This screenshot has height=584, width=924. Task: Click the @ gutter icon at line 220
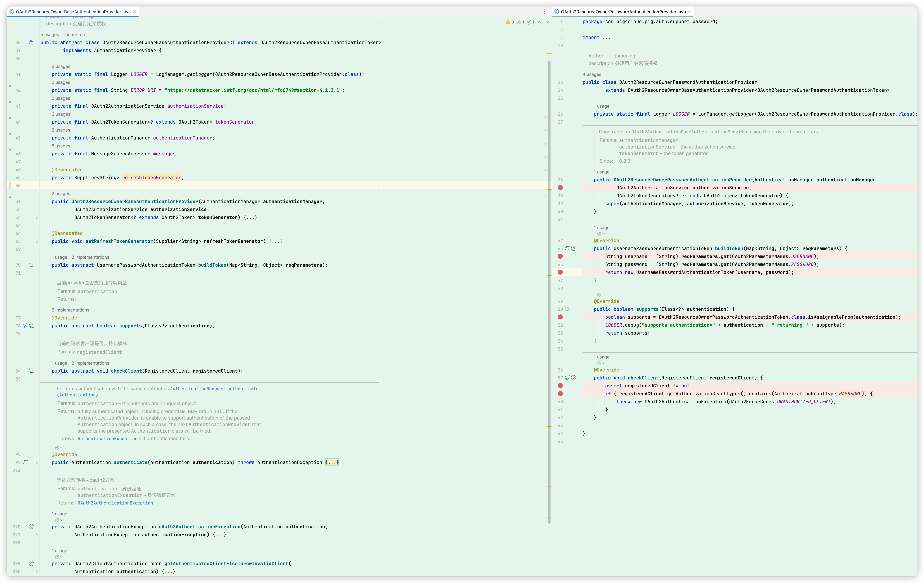click(x=31, y=526)
